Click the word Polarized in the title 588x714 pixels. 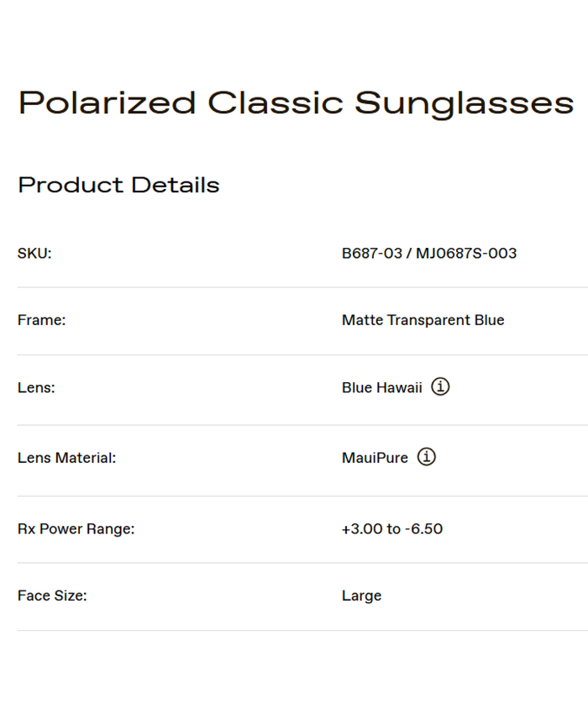[x=107, y=103]
